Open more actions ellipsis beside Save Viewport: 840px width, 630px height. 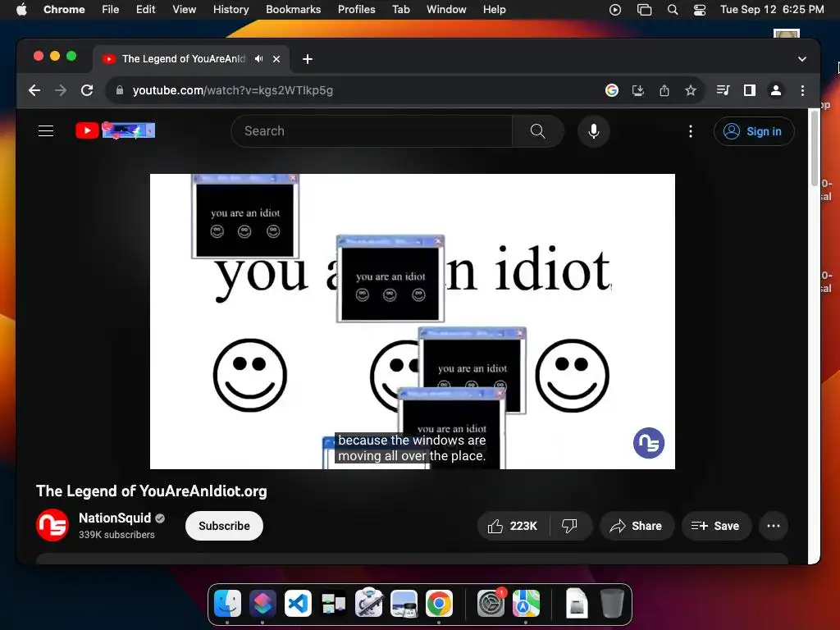point(773,526)
